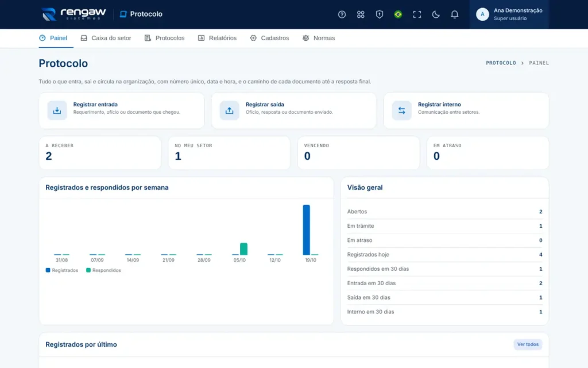This screenshot has width=588, height=368.
Task: Click the Visão geral heading
Action: coord(365,187)
